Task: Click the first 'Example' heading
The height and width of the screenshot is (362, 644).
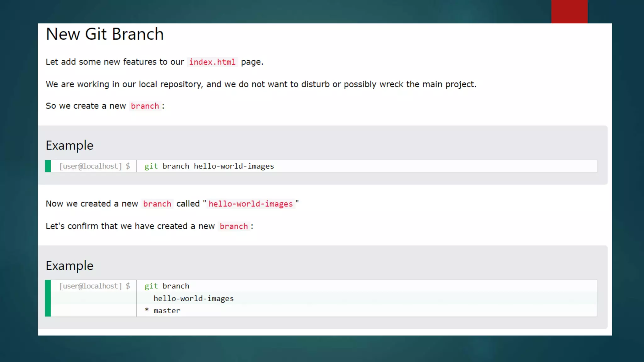Action: tap(69, 145)
